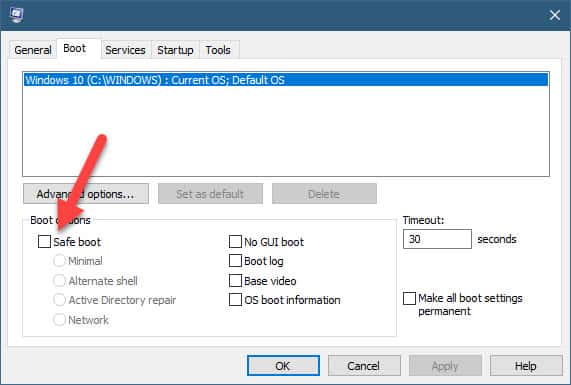Choose the Alternate shell radio option
Image resolution: width=571 pixels, height=385 pixels.
(x=59, y=281)
